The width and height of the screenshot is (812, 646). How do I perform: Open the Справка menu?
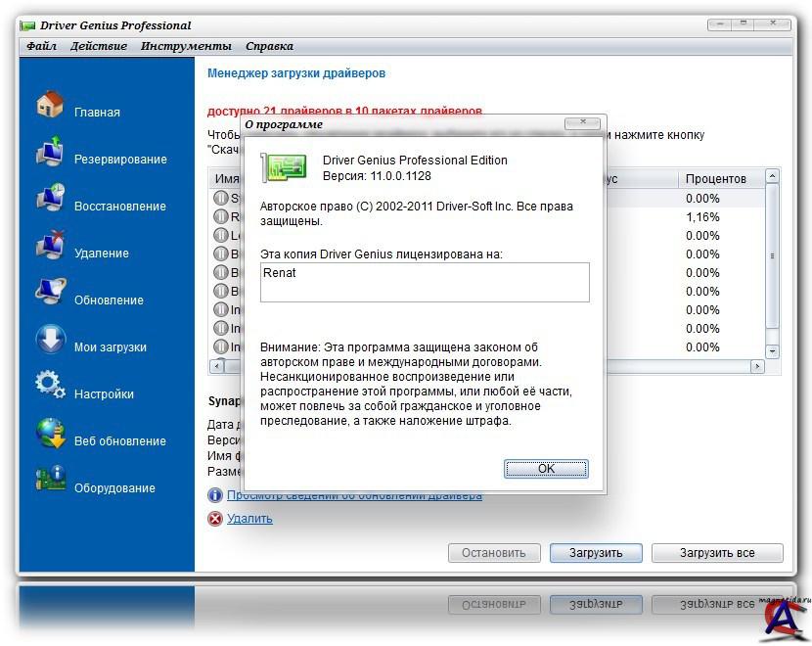click(269, 46)
